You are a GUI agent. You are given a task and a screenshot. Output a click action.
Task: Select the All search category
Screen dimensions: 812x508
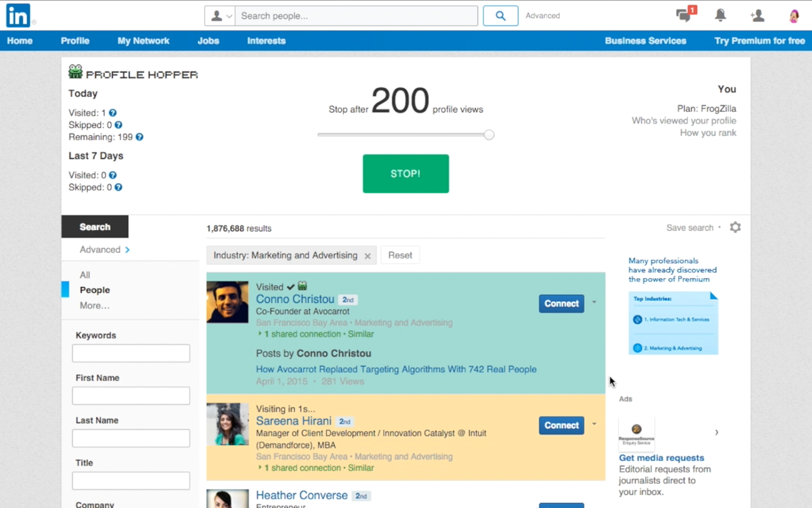coord(85,275)
